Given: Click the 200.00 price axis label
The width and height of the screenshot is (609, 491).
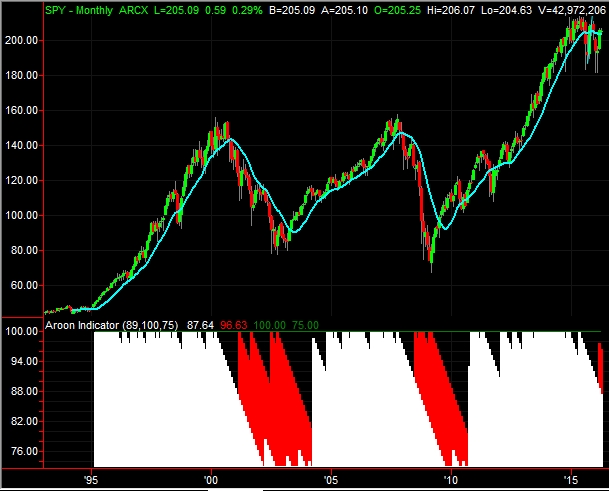Looking at the screenshot, I should pyautogui.click(x=21, y=40).
